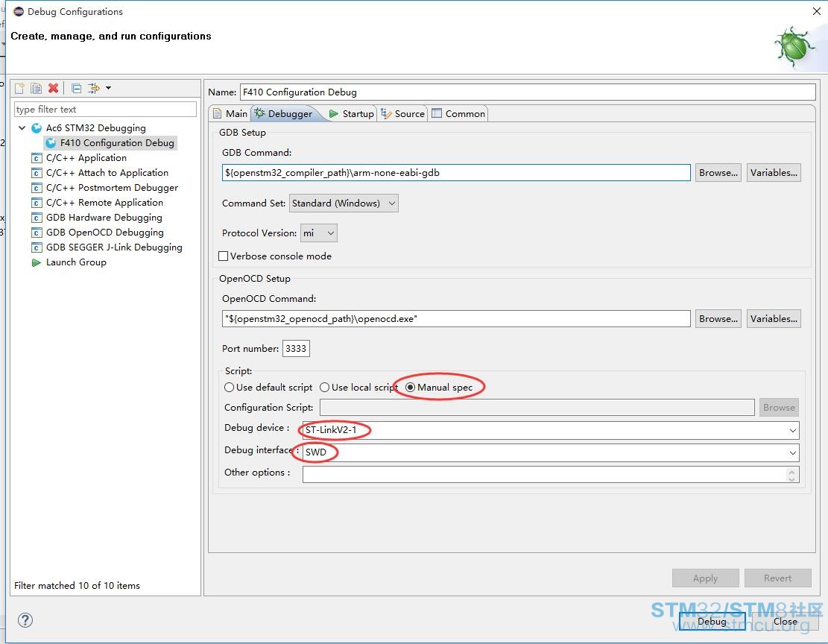This screenshot has width=828, height=644.
Task: Switch to the Common tab
Action: pyautogui.click(x=458, y=113)
